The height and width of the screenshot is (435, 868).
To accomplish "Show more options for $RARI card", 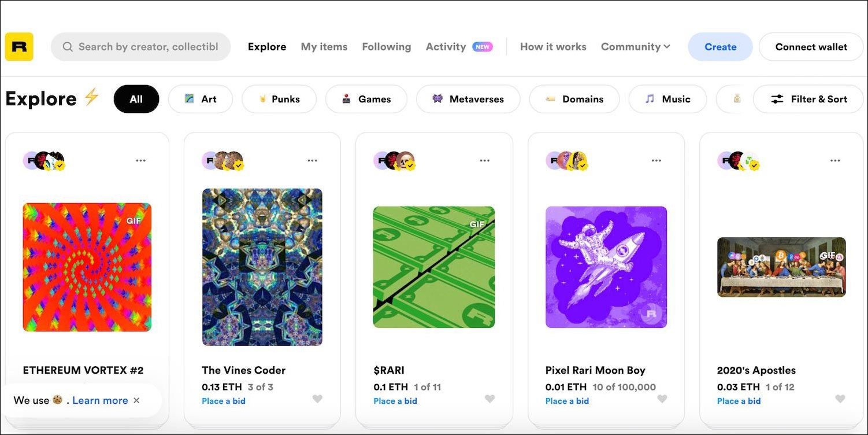I will (484, 161).
